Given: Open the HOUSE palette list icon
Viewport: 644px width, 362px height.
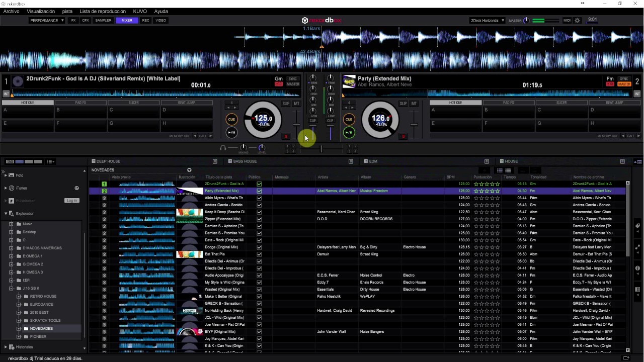Looking at the screenshot, I should click(622, 161).
